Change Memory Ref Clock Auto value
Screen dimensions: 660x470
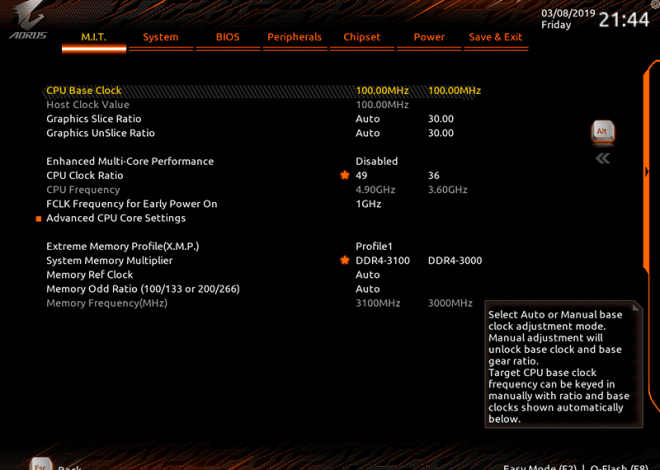pos(367,275)
